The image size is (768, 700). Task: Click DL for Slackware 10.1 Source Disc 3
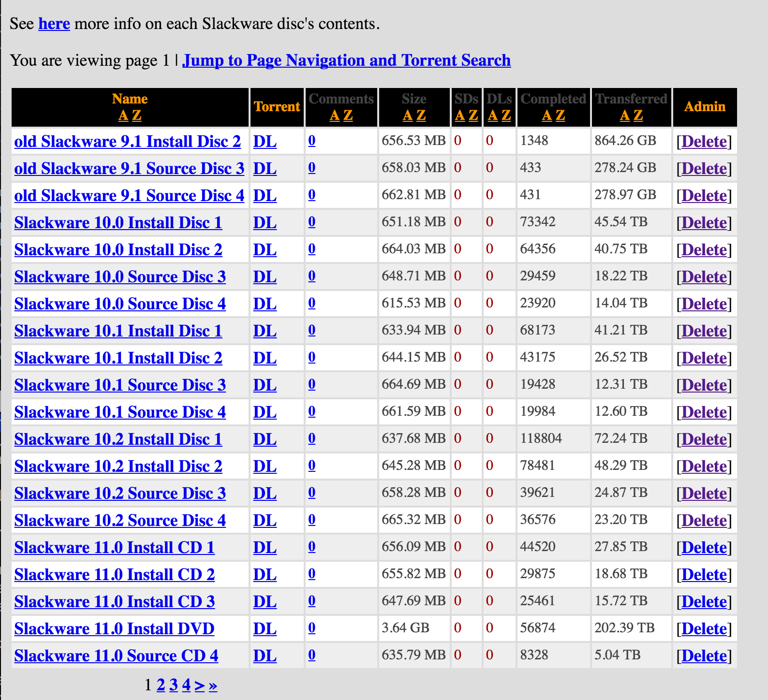point(265,385)
